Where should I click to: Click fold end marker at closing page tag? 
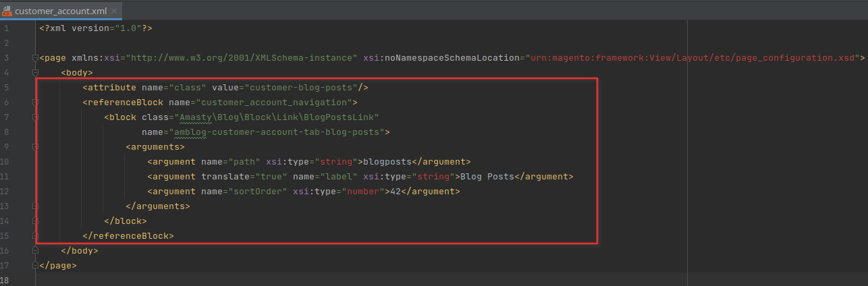point(35,266)
